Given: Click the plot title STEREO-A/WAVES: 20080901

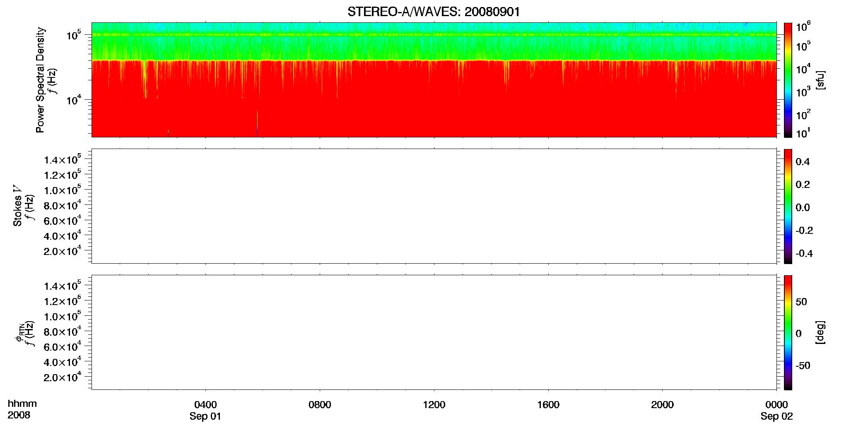Looking at the screenshot, I should tap(434, 12).
